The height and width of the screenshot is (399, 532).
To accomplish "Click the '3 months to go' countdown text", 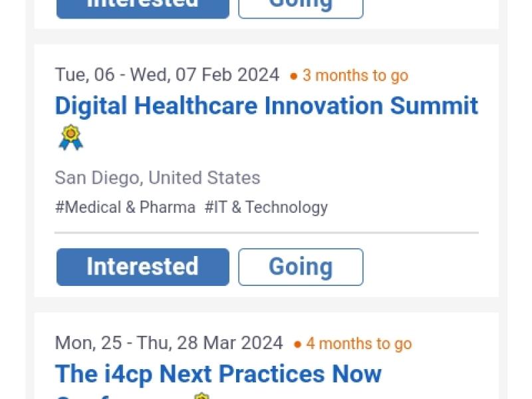I will click(355, 76).
